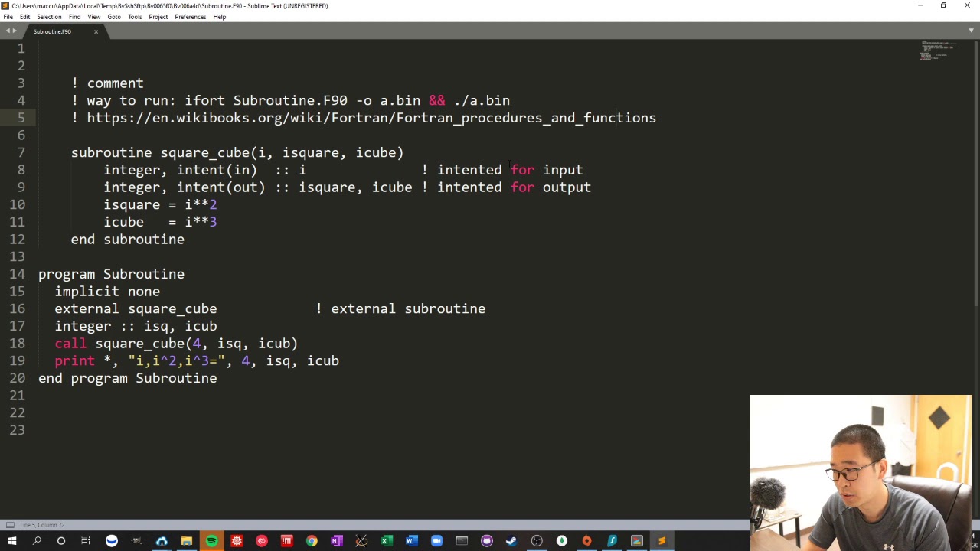This screenshot has width=980, height=551.
Task: Click the Line 5, Column status text
Action: coord(42,525)
